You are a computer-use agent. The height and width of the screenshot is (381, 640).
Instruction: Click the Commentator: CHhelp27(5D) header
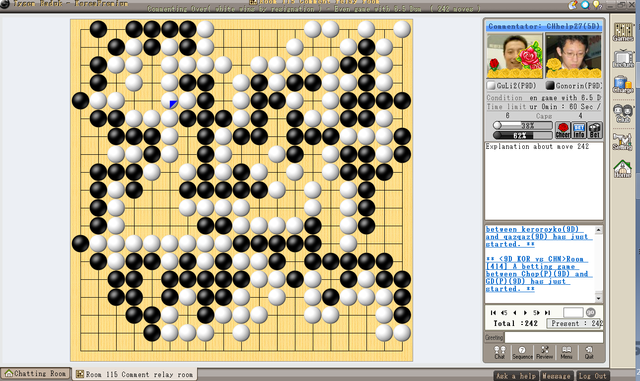(x=544, y=26)
